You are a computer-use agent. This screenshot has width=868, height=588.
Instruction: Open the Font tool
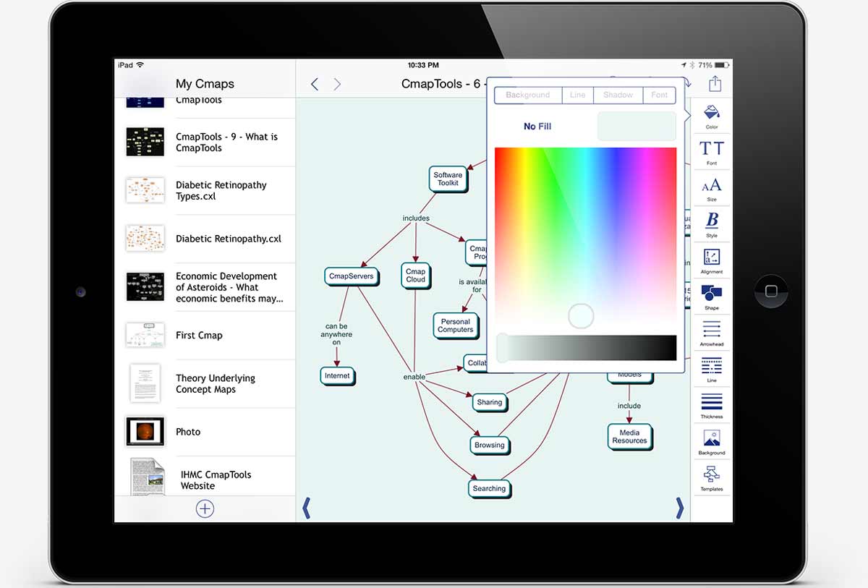[712, 151]
